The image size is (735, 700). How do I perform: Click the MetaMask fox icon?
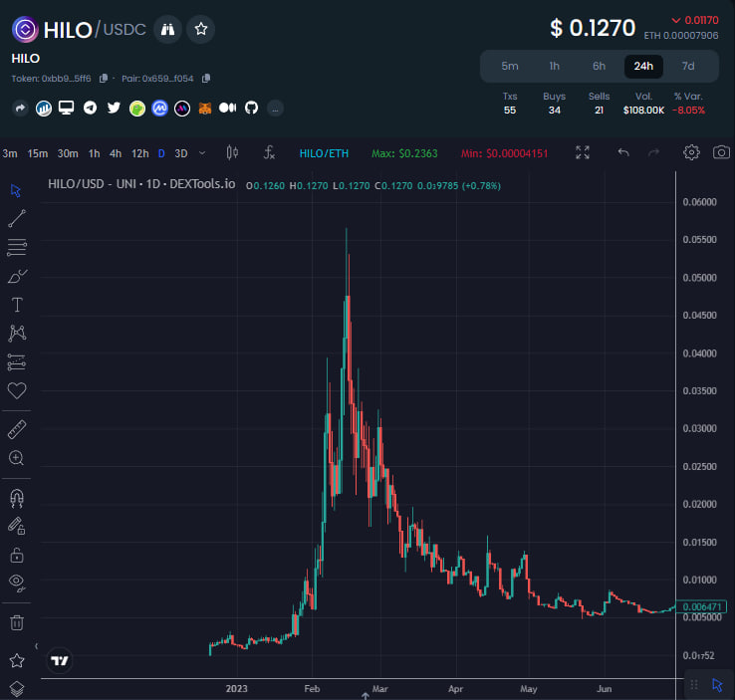205,109
